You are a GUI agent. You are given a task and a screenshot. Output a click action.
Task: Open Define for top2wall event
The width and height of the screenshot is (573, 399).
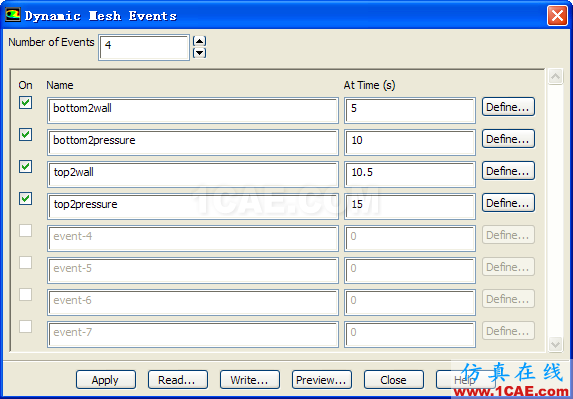[508, 171]
